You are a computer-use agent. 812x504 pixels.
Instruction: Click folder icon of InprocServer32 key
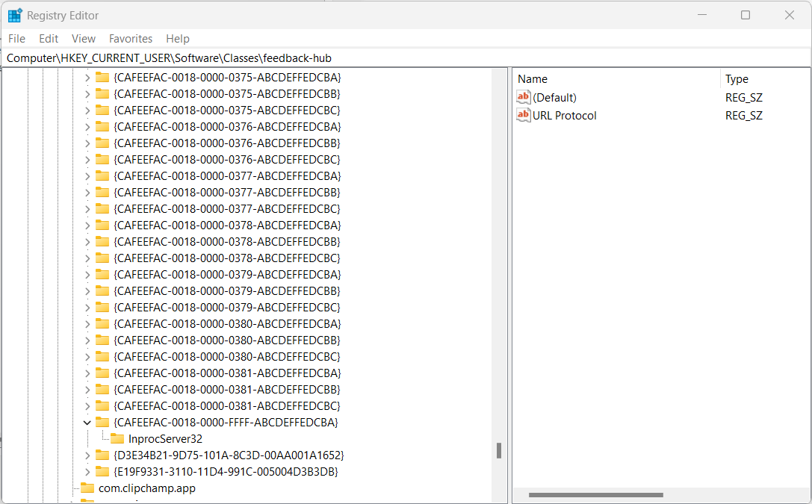click(x=117, y=439)
